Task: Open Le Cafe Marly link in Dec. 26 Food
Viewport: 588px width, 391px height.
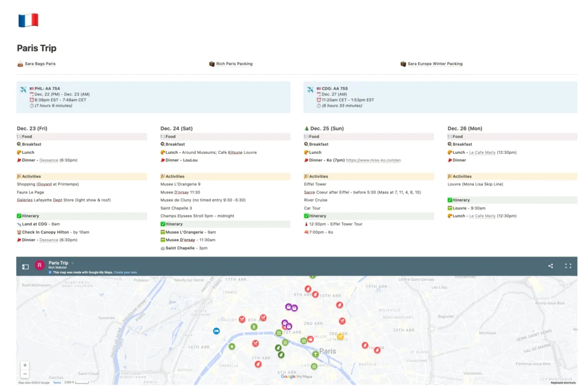Action: [x=482, y=153]
